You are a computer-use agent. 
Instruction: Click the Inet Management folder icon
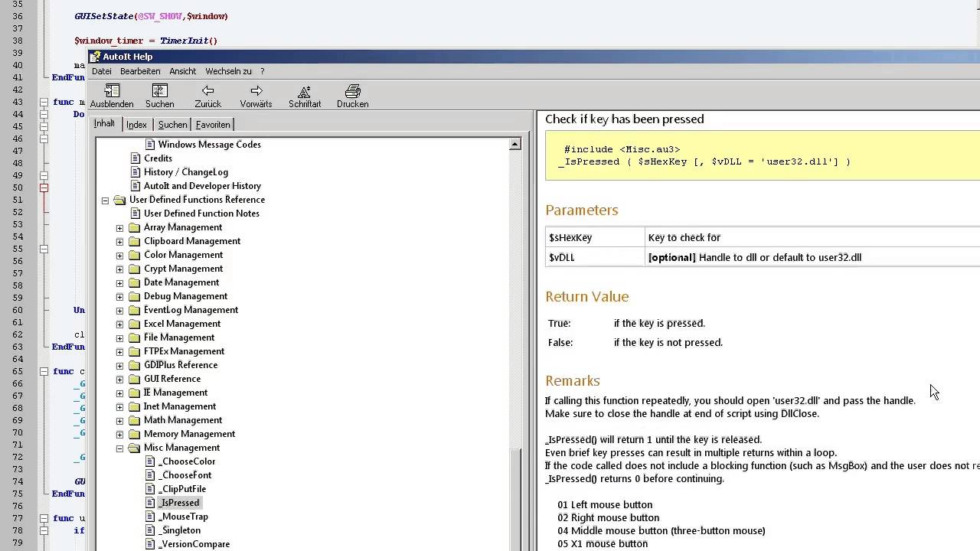[x=135, y=406]
